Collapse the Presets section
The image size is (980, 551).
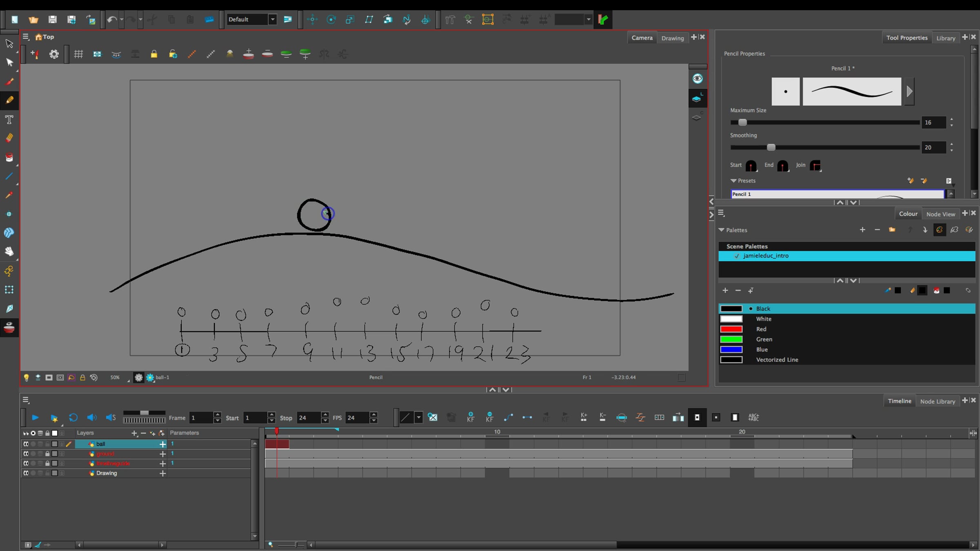pyautogui.click(x=733, y=181)
